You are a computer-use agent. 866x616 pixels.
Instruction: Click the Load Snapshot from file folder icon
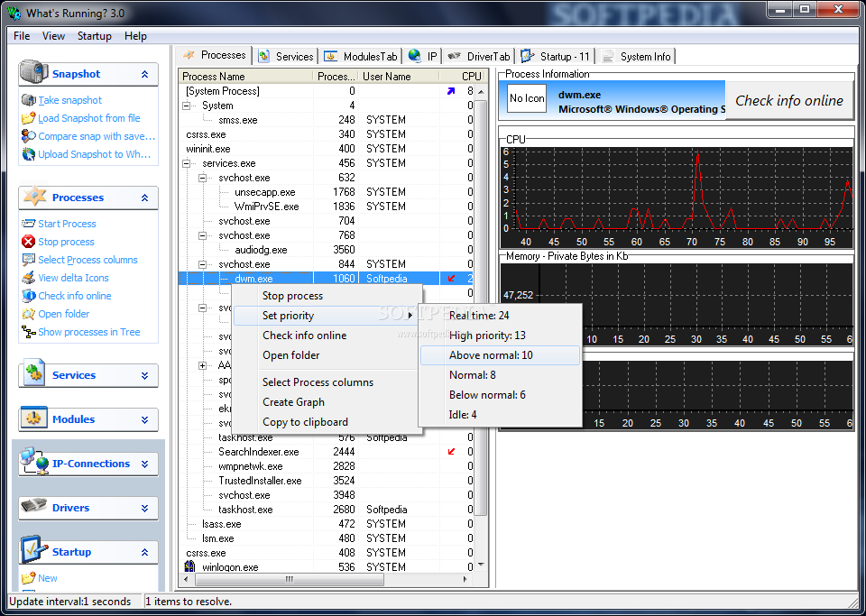pos(28,118)
